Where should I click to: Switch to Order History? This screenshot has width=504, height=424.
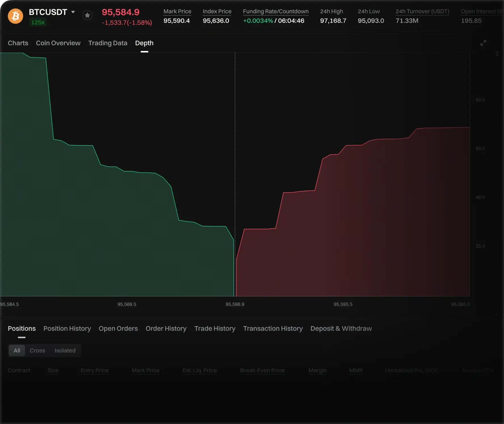[x=166, y=328]
